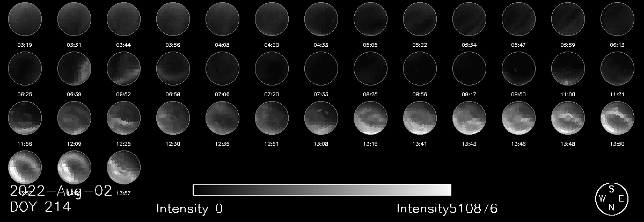Click the '12:30' time label
The width and height of the screenshot is (644, 222).
tap(173, 144)
